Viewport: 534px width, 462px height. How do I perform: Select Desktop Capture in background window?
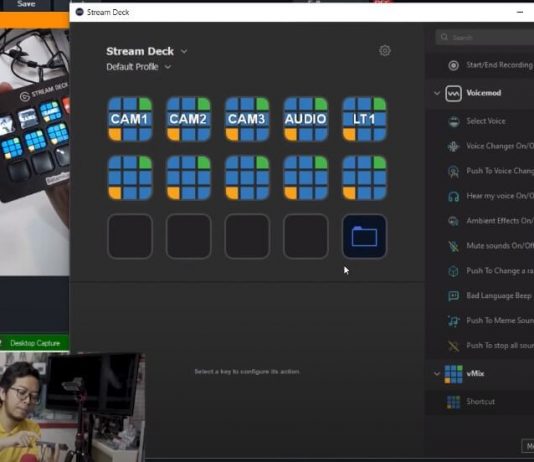tap(34, 343)
